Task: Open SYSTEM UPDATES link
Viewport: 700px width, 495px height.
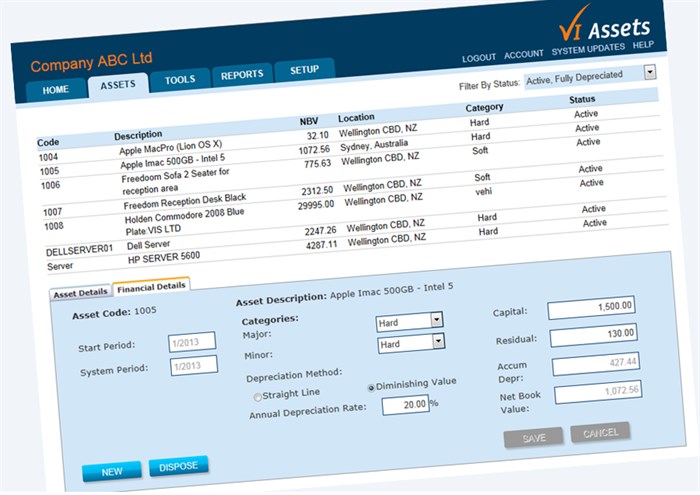Action: pos(588,49)
